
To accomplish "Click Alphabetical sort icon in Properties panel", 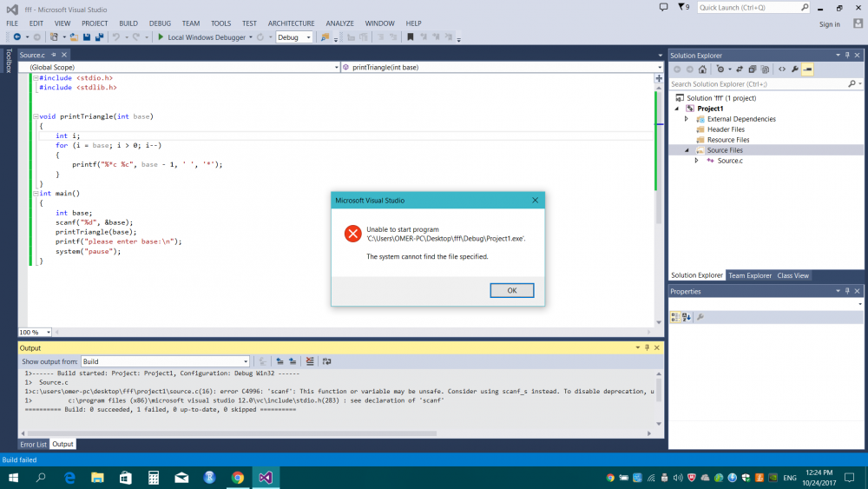I will pyautogui.click(x=687, y=317).
